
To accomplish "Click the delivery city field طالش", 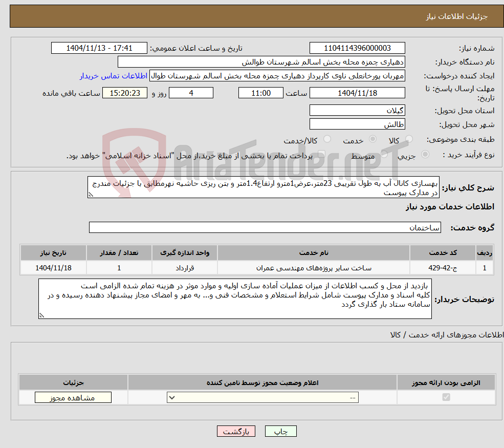I will click(x=357, y=124).
